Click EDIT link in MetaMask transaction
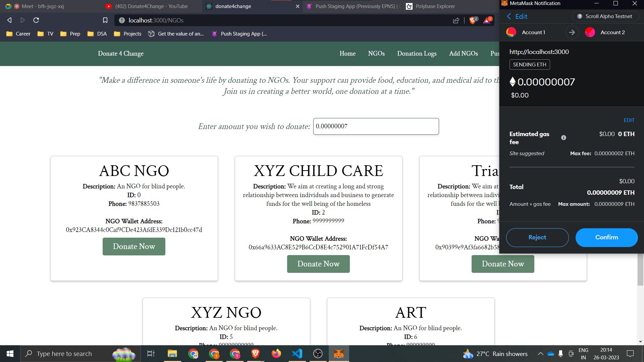The height and width of the screenshot is (362, 644). pyautogui.click(x=628, y=120)
